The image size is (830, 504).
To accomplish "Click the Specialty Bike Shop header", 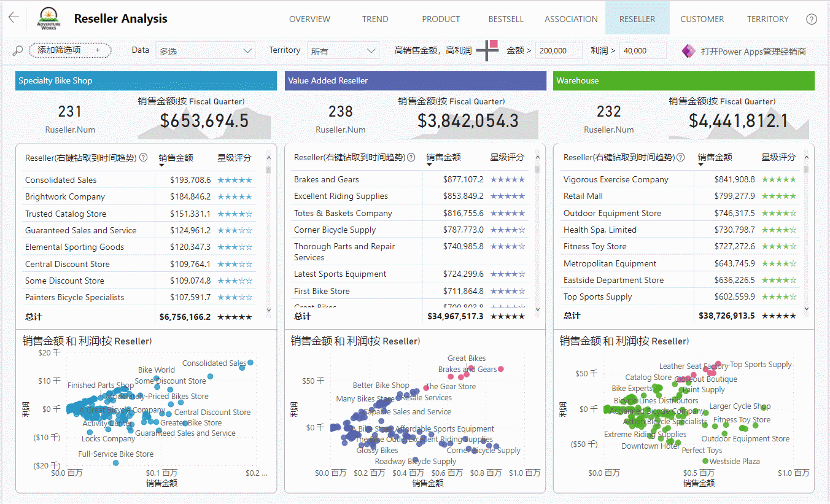I will pos(146,80).
